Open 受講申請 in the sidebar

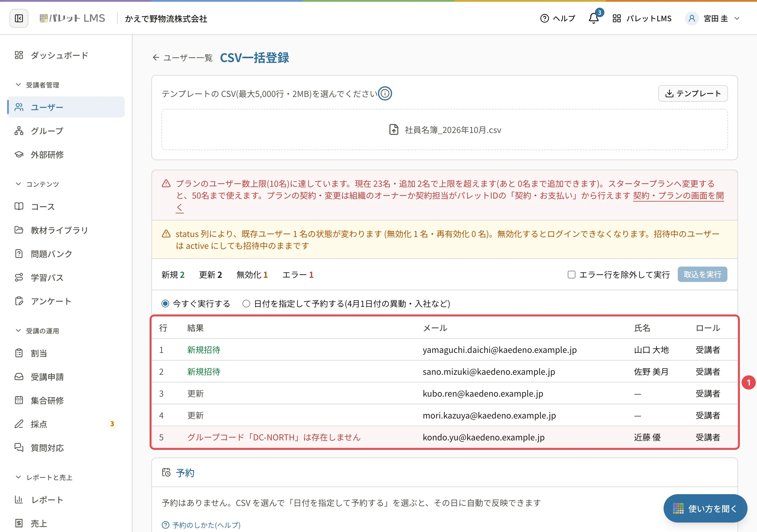(66, 377)
